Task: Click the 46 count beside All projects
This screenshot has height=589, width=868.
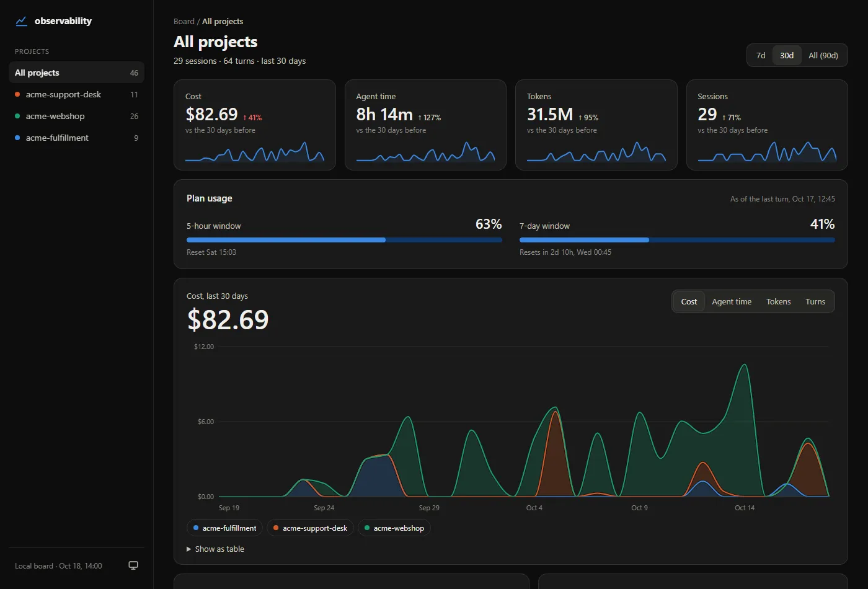Action: click(134, 73)
